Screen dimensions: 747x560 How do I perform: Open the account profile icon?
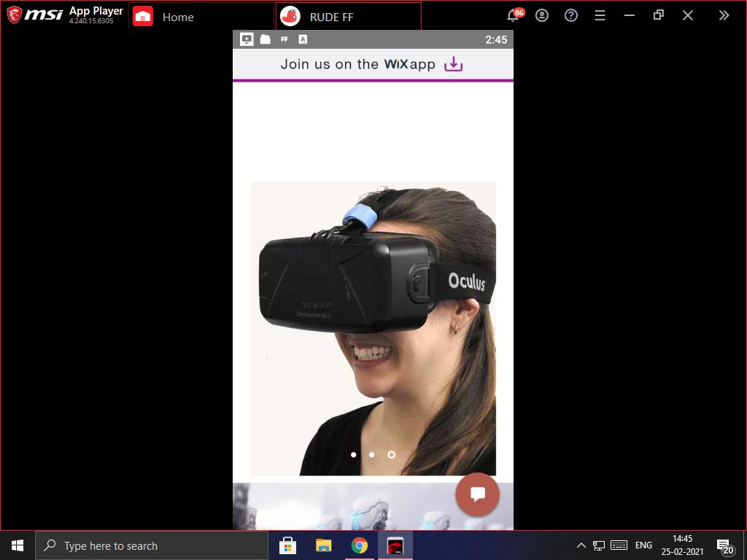pos(542,15)
